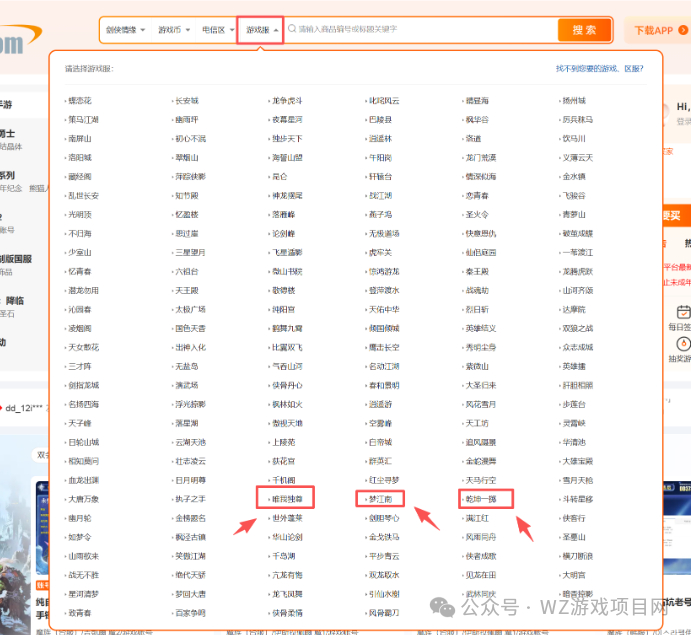
Task: Select server 龙争虎斗
Action: coord(287,101)
